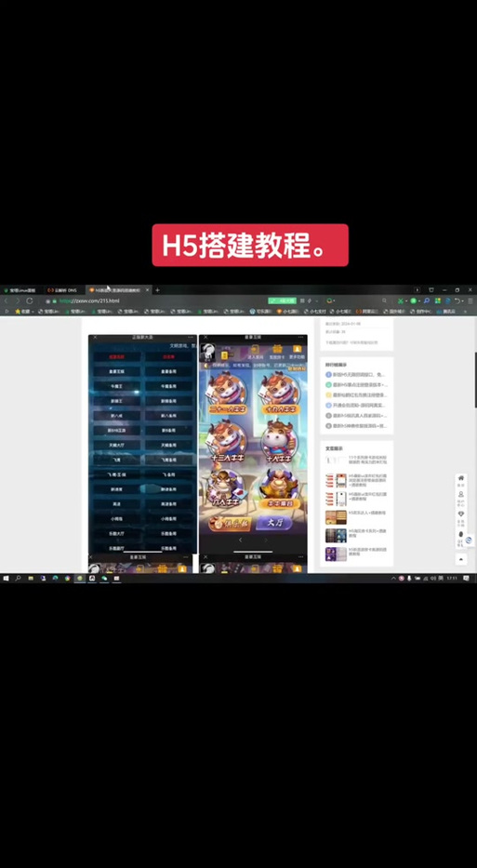Image resolution: width=477 pixels, height=868 pixels.
Task: Open fourth ranked item 开通会员须知
Action: tap(356, 406)
